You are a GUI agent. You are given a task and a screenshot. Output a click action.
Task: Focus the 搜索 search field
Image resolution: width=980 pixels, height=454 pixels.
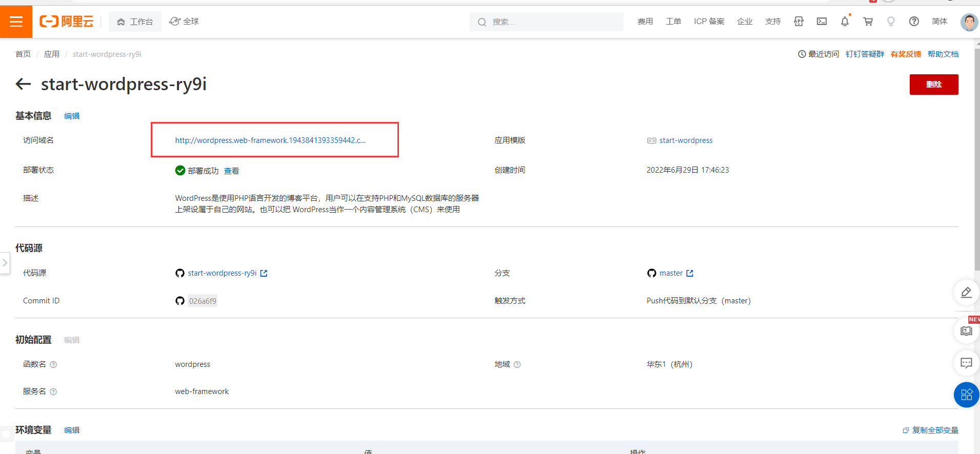click(546, 22)
